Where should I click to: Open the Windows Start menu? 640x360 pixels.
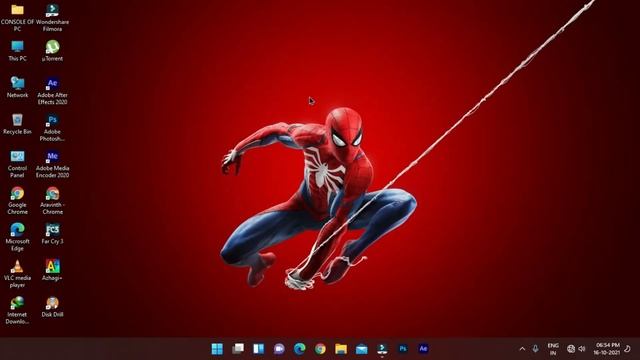point(217,349)
